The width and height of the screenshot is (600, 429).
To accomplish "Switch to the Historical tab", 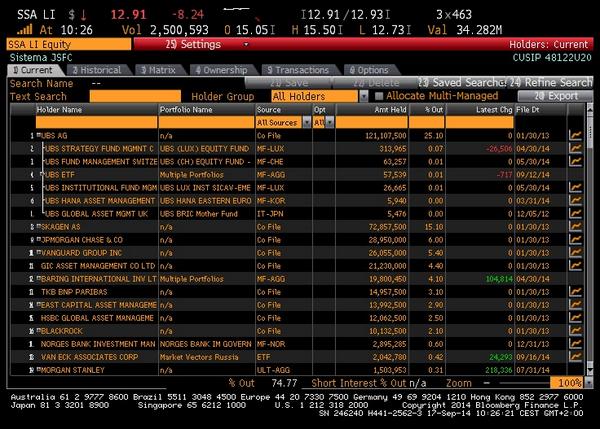I will pos(98,70).
